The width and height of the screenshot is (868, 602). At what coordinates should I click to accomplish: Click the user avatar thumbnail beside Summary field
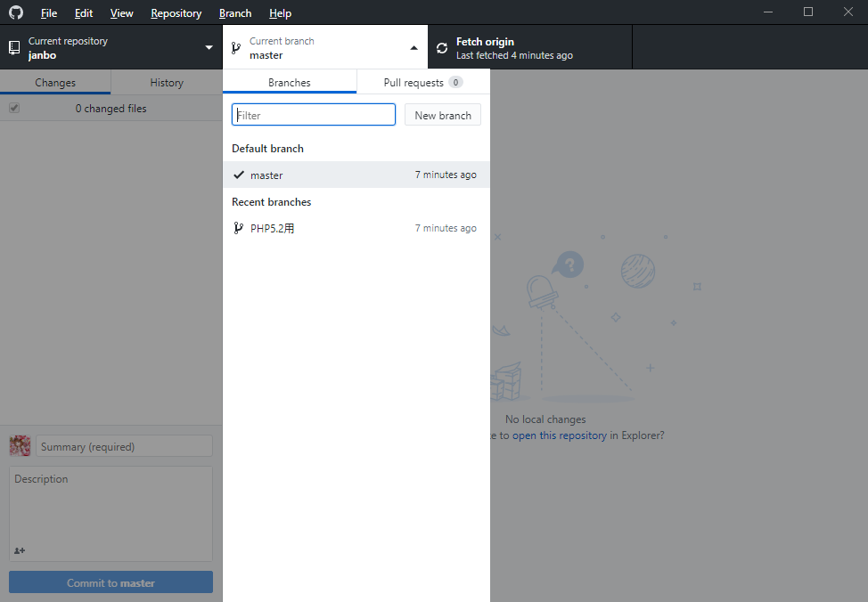click(19, 445)
